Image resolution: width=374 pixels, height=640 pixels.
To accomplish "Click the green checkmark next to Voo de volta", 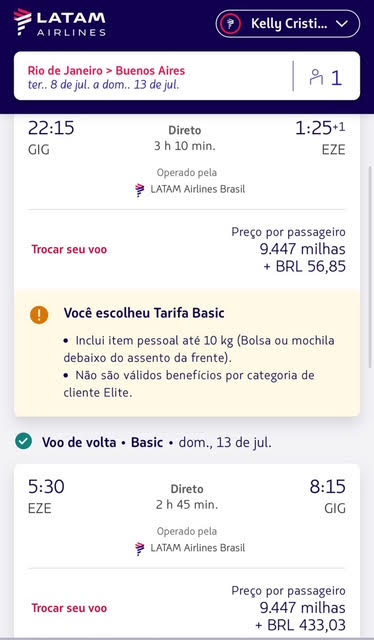I will (23, 442).
